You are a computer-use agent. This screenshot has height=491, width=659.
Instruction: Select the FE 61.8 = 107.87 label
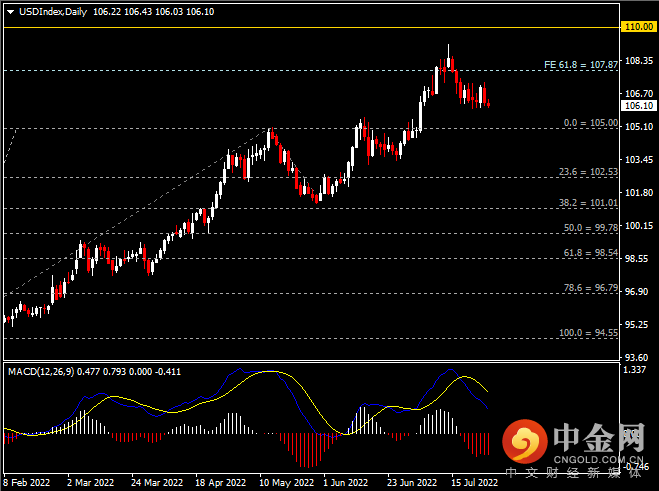click(x=581, y=65)
